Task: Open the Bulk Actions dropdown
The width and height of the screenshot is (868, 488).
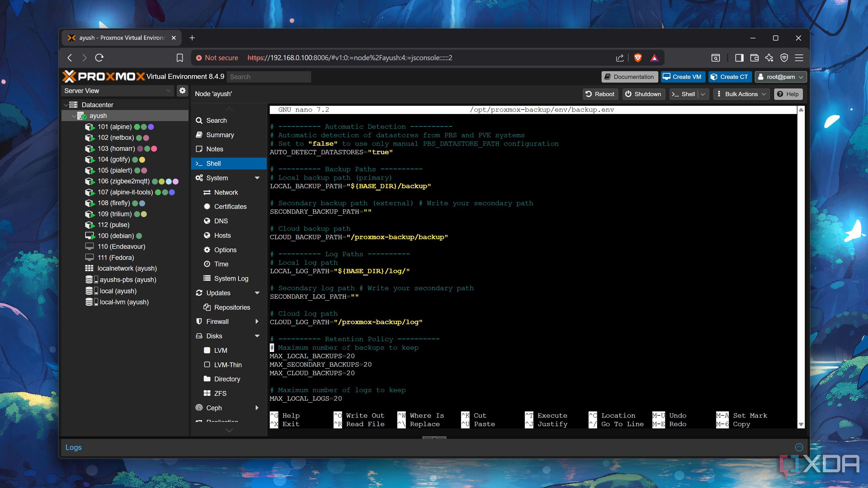Action: [742, 94]
